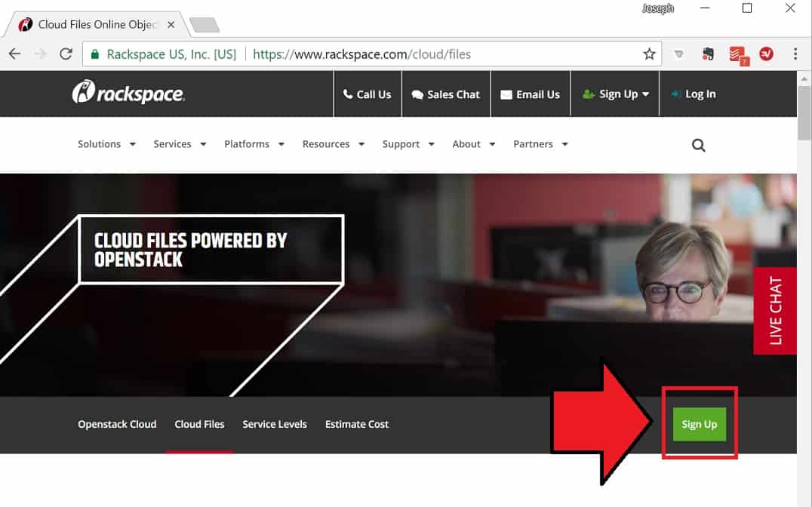
Task: Click the Log In link
Action: coord(694,94)
